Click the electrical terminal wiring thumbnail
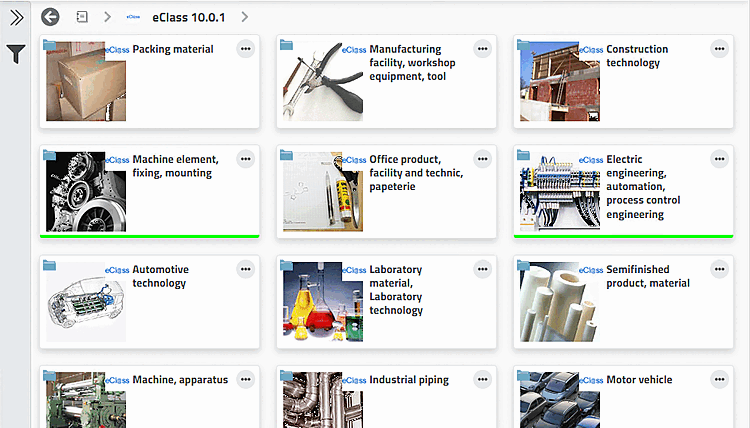Image resolution: width=750 pixels, height=428 pixels. 560,192
